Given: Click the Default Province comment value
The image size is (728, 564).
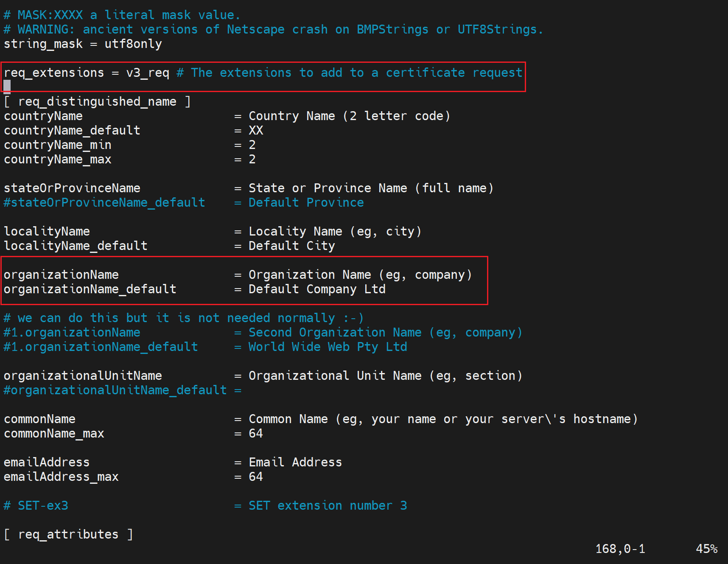Looking at the screenshot, I should [306, 203].
